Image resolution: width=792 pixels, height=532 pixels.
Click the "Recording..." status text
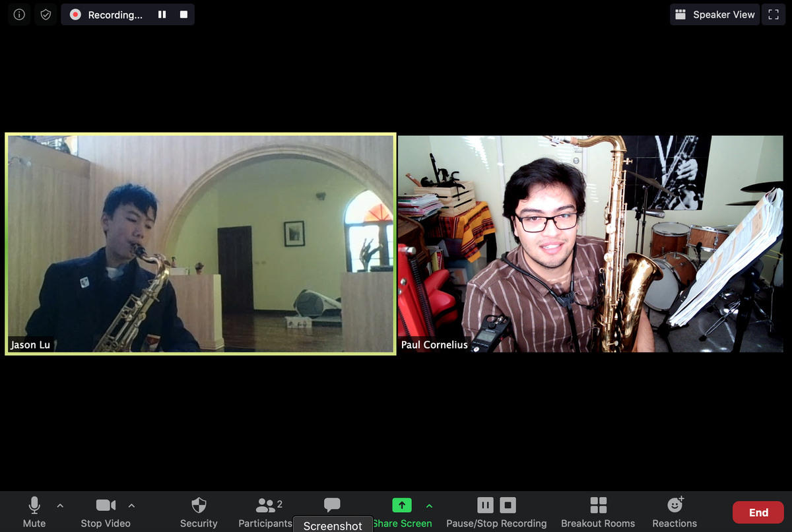(115, 15)
